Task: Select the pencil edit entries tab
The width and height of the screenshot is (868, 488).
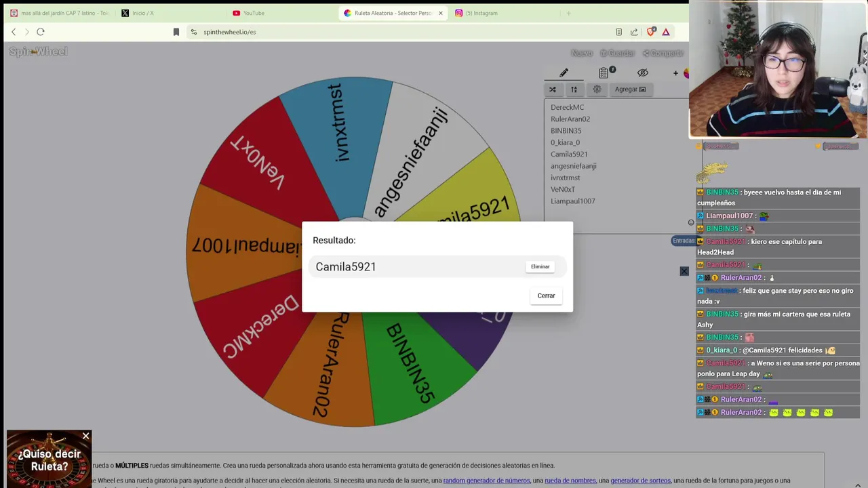Action: 564,73
